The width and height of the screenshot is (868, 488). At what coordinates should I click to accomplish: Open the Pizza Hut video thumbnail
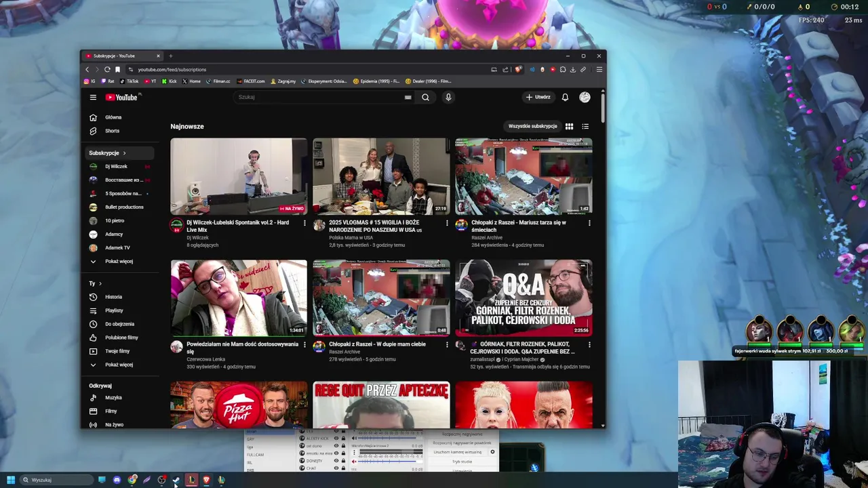click(239, 405)
